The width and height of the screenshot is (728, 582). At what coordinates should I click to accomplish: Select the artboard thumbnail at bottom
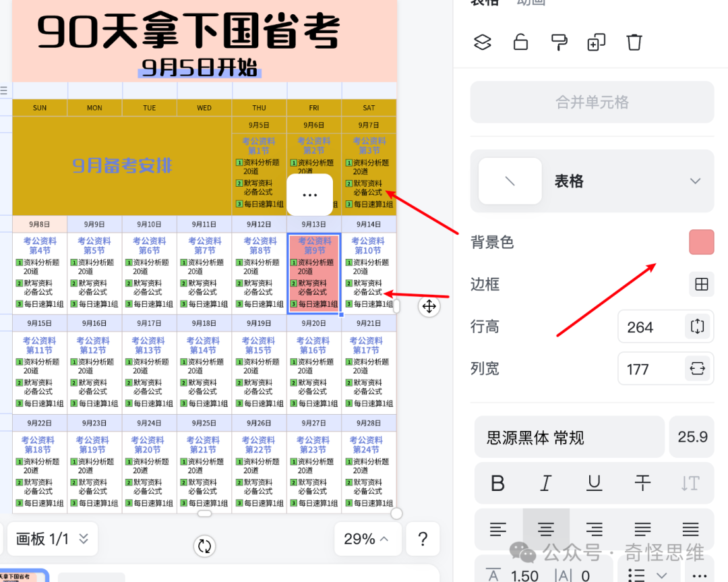click(x=22, y=576)
